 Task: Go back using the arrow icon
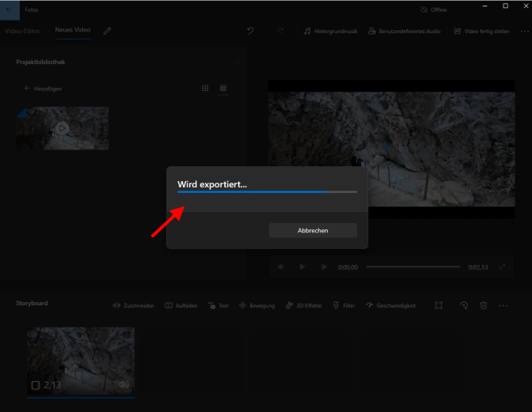tap(9, 9)
